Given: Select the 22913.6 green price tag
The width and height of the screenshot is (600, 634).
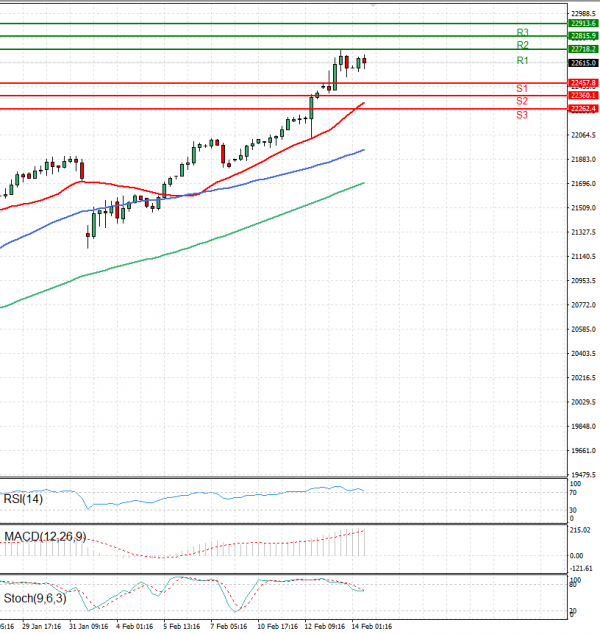Looking at the screenshot, I should (x=583, y=23).
